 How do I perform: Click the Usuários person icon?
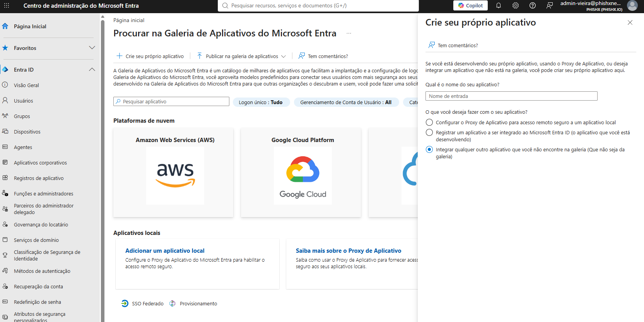(5, 100)
